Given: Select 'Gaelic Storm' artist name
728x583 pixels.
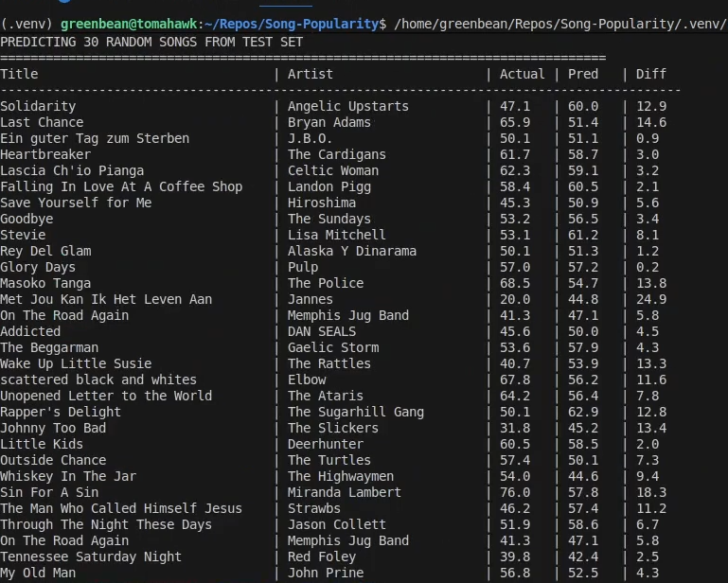Looking at the screenshot, I should [333, 347].
